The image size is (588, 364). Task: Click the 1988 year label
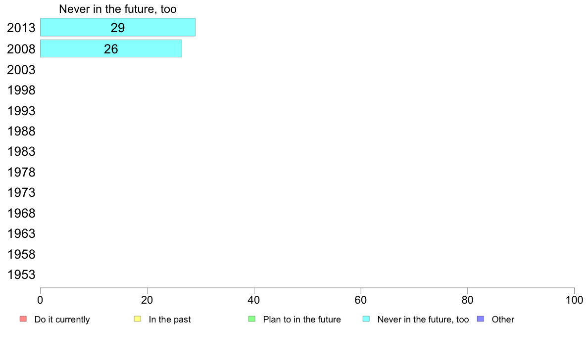21,131
